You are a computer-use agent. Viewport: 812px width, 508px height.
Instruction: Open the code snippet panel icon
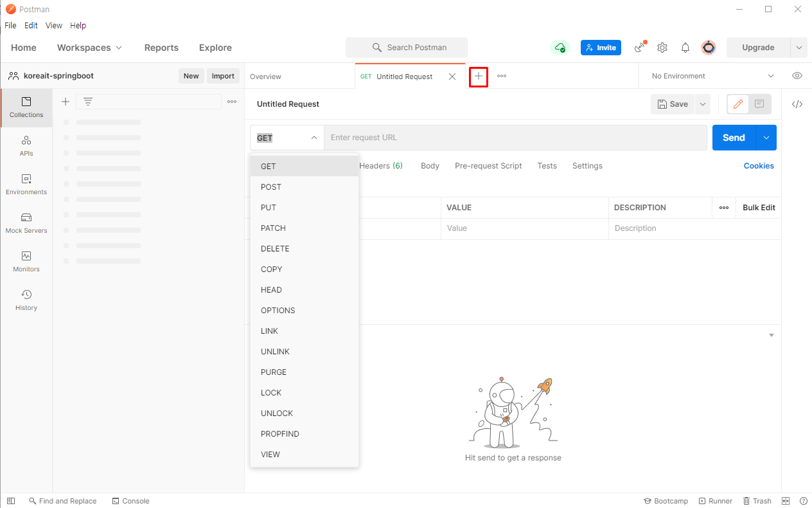pyautogui.click(x=797, y=104)
